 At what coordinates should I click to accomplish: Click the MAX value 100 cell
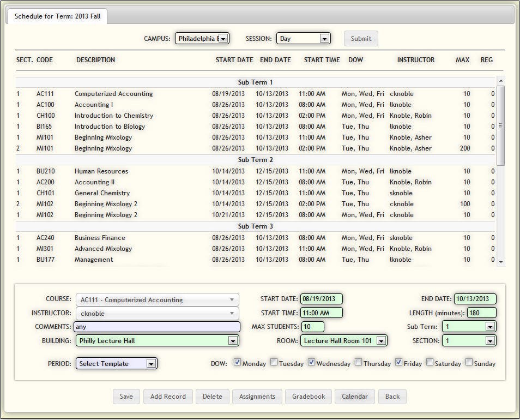(465, 204)
